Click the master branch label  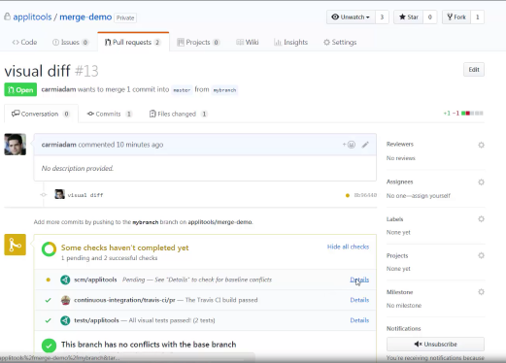coord(182,90)
